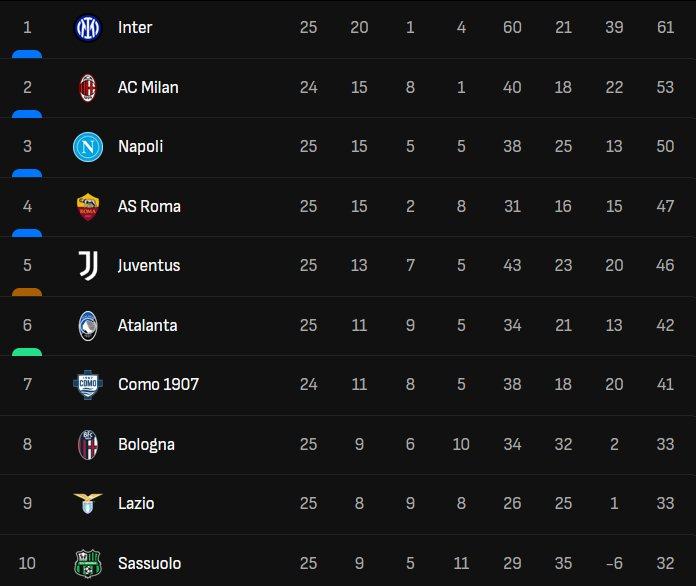Open the Bologna club crest

coord(88,445)
